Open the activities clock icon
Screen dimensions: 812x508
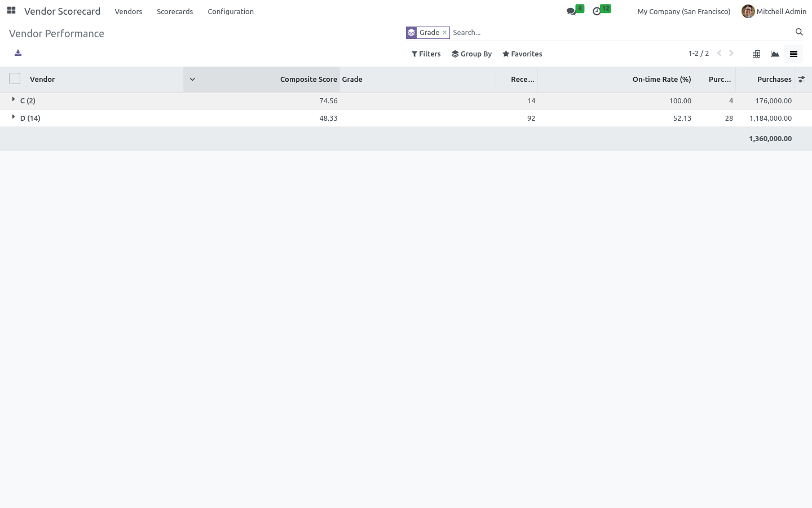pos(597,11)
